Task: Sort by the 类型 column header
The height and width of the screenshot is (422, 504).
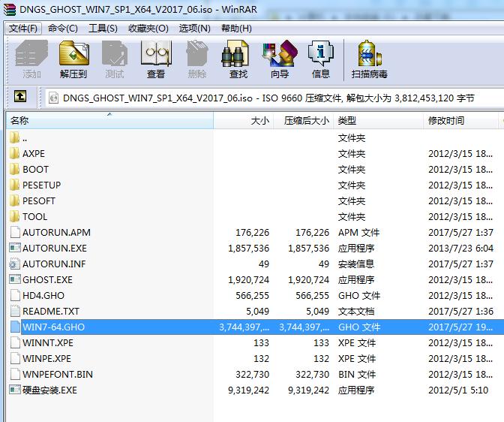Action: [x=378, y=121]
